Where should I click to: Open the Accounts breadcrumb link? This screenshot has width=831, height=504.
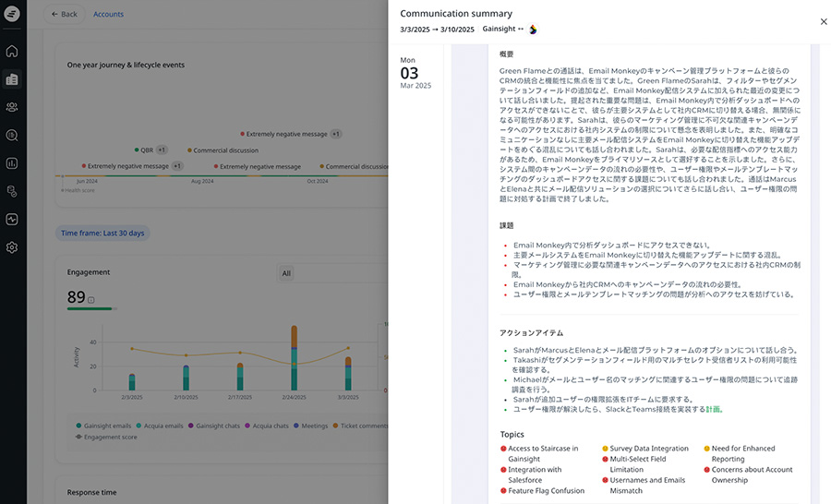(x=108, y=15)
